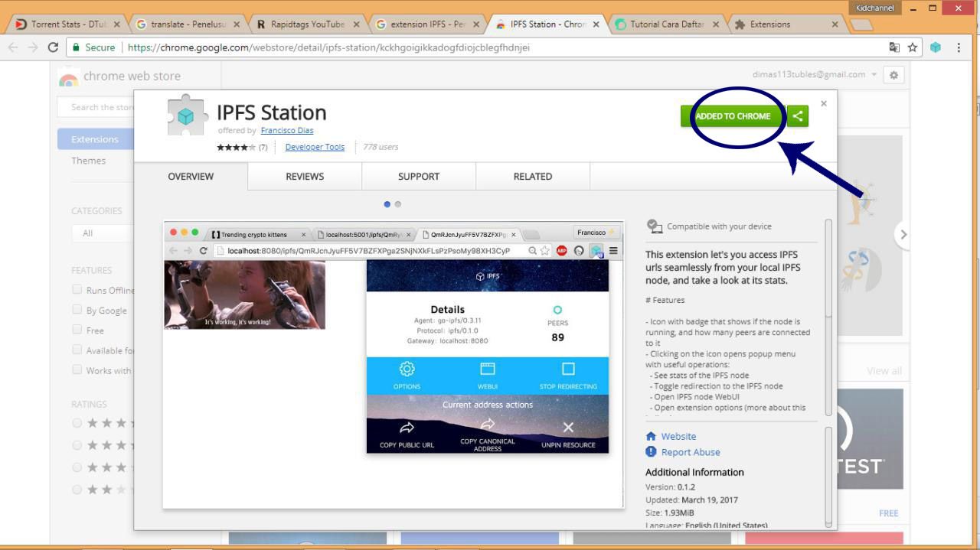Select Extensions in the store sidebar
980x550 pixels.
[96, 139]
